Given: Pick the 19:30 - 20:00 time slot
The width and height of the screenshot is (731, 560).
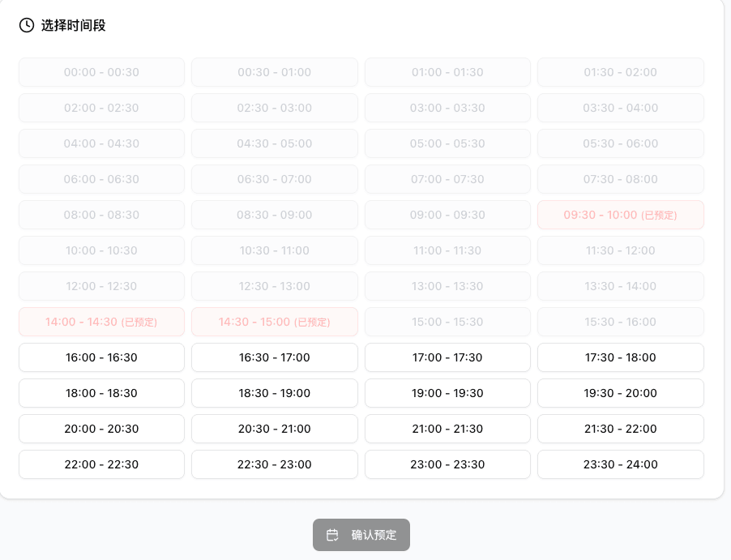Looking at the screenshot, I should tap(620, 393).
